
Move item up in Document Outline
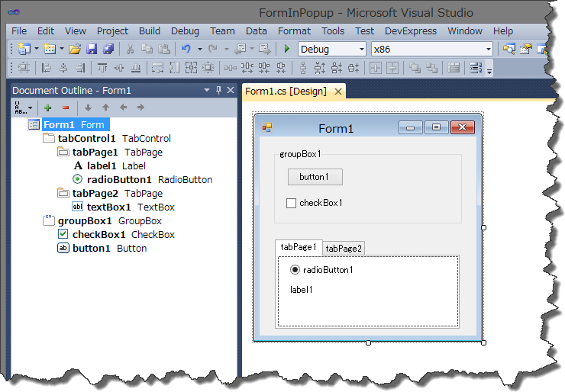[x=105, y=108]
